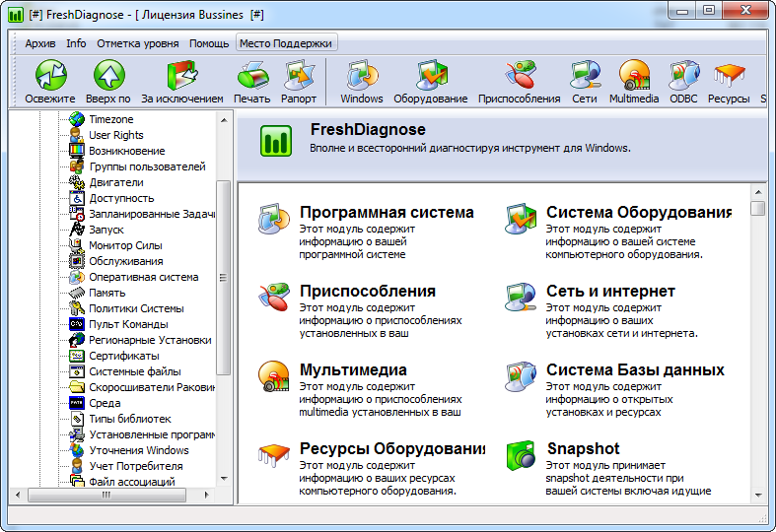Screen dimensions: 776x532
Task: Open the Программная система heading link
Action: click(x=387, y=212)
